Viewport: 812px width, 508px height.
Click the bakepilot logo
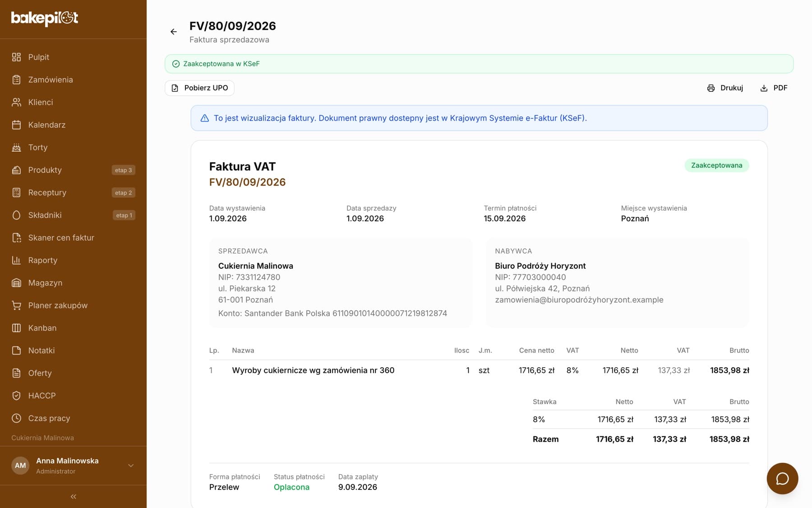coord(45,18)
